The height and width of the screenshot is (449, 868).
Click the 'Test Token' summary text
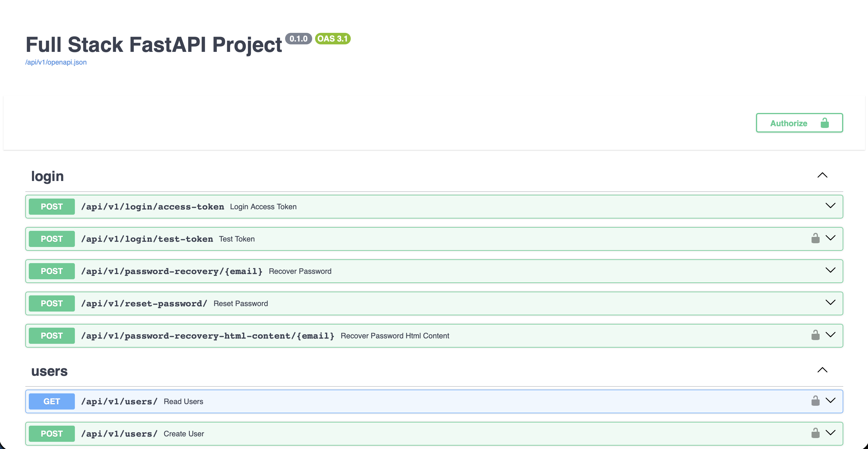237,239
